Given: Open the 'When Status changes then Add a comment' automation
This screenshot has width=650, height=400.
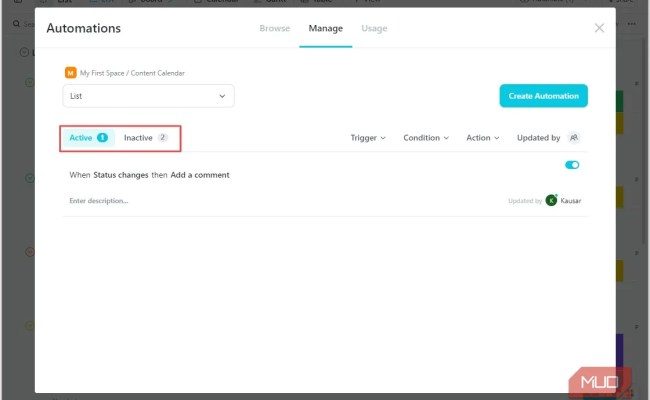Looking at the screenshot, I should click(x=149, y=175).
